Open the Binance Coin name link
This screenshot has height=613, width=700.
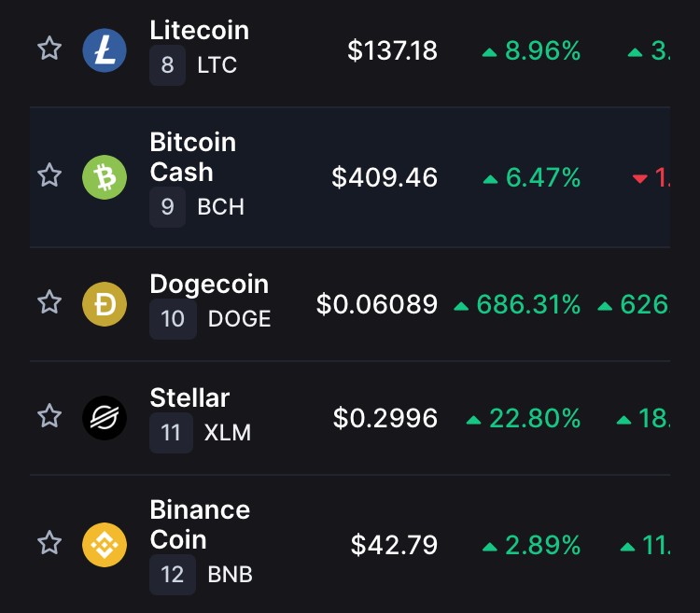200,524
